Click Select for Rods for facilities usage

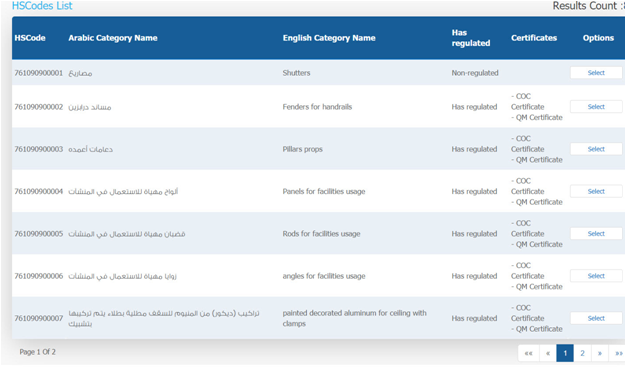pyautogui.click(x=596, y=233)
